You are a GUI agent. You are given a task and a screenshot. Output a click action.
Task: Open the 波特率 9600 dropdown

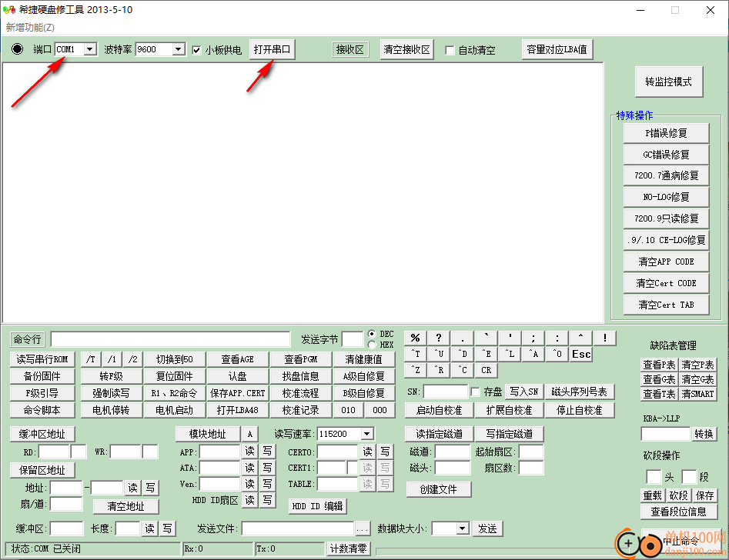(178, 48)
